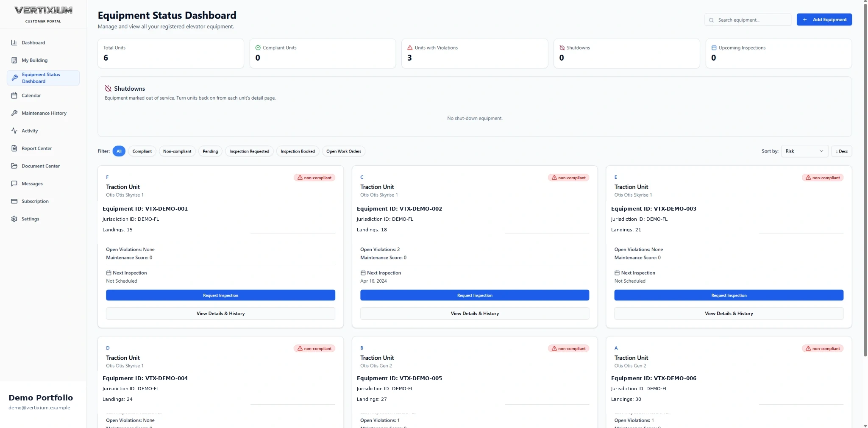Click 'Apr 16, 2024' next inspection date
This screenshot has height=428, width=868.
(373, 281)
